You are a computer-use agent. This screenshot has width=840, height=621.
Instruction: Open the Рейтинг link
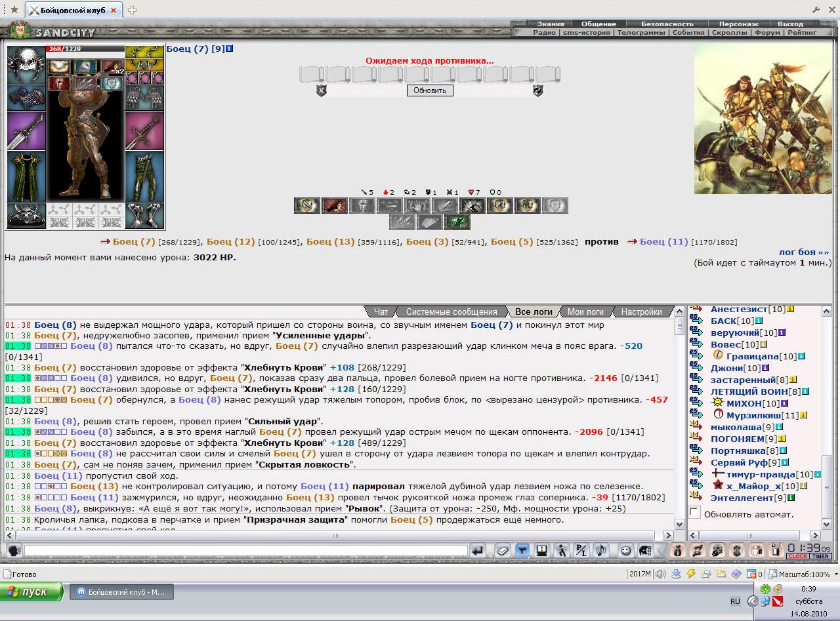(802, 32)
